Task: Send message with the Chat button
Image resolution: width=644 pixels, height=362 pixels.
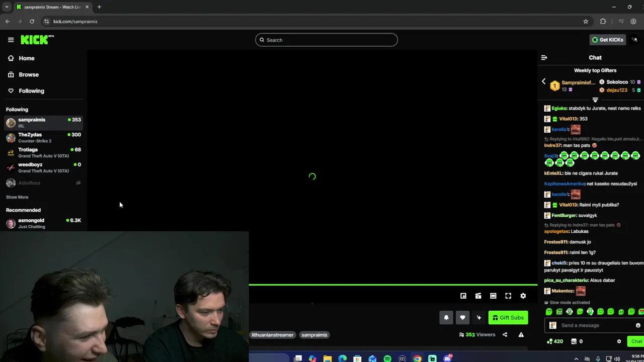Action: coord(636,341)
